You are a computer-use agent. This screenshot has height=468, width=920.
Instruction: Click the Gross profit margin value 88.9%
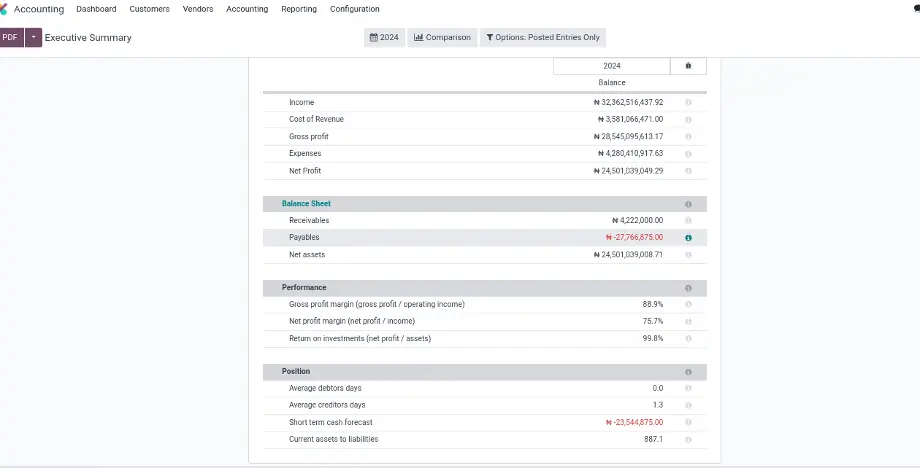[653, 304]
